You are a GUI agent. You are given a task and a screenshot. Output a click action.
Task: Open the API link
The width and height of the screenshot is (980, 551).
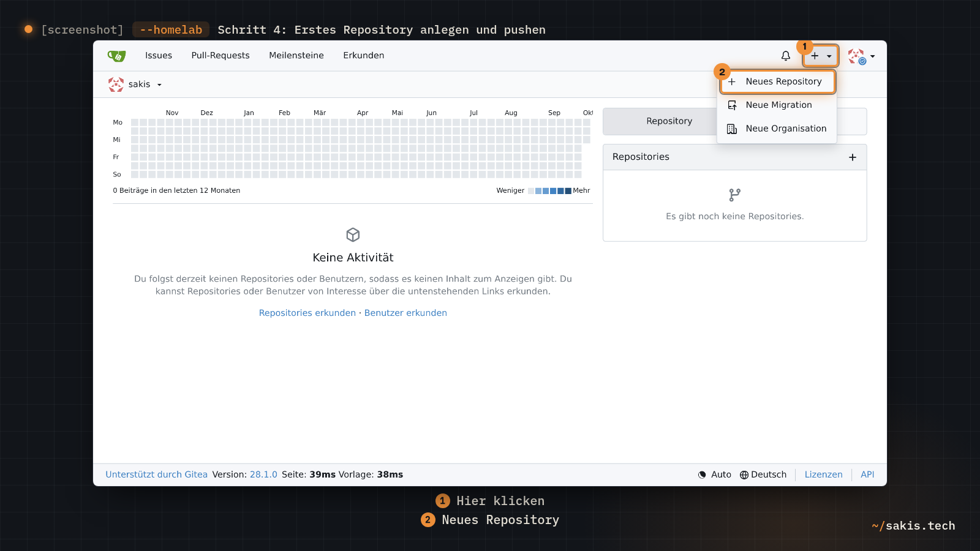coord(867,474)
